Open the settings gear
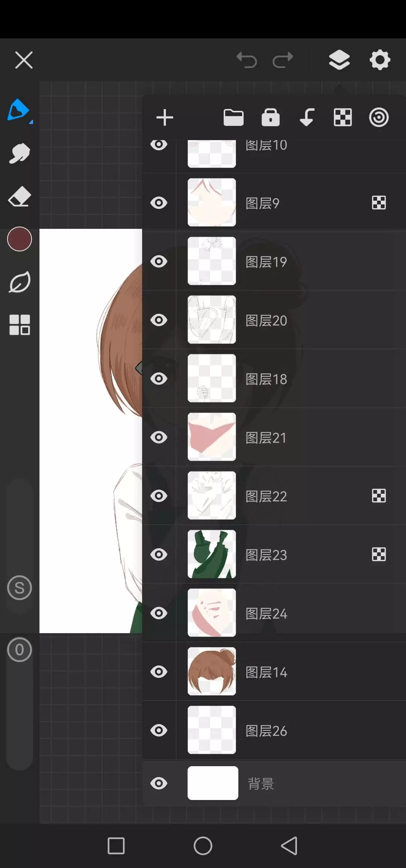The image size is (406, 868). tap(380, 60)
